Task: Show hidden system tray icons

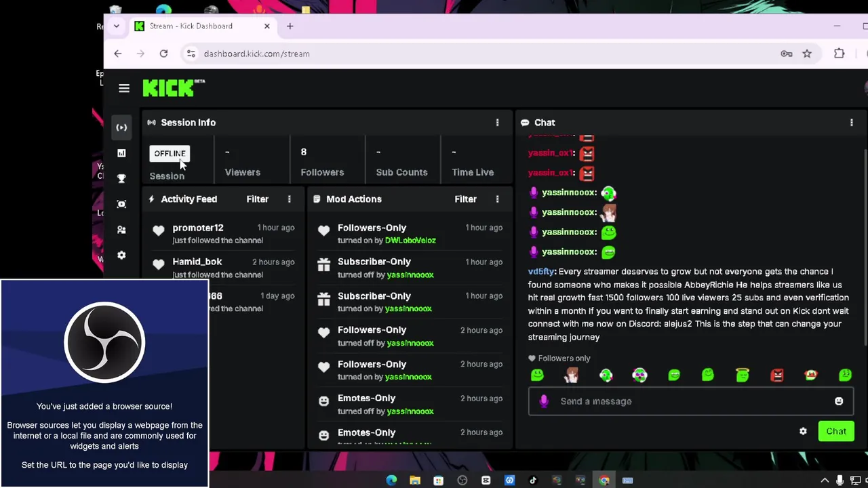Action: (825, 481)
